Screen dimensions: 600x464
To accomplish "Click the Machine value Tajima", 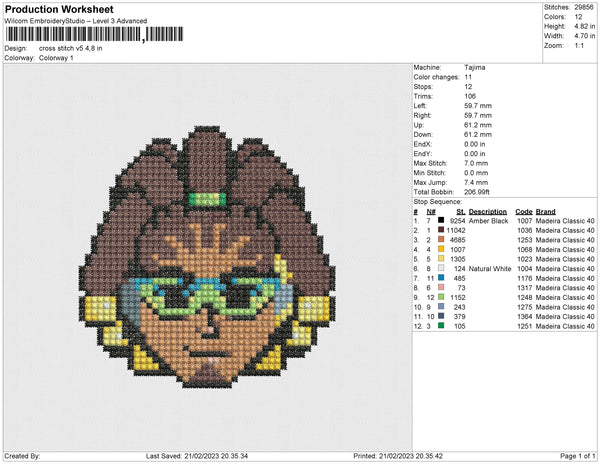I will (x=474, y=67).
